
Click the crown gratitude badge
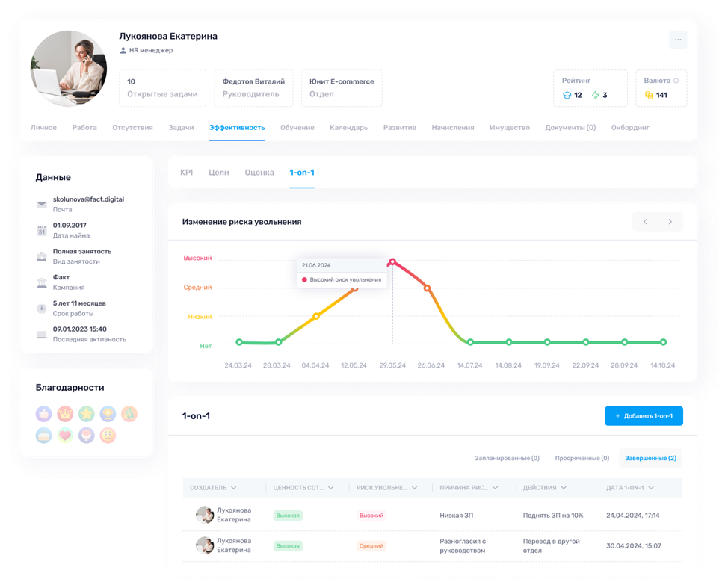pyautogui.click(x=65, y=414)
